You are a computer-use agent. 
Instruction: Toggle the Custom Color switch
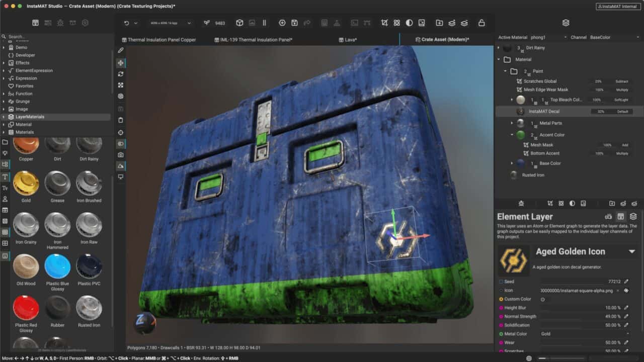(543, 299)
